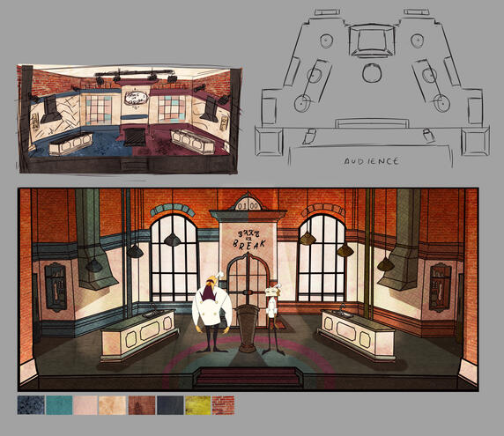Image resolution: width=504 pixels, height=436 pixels.
Task: Click the framed wall cabinet on left wall
Action: [x=56, y=287]
